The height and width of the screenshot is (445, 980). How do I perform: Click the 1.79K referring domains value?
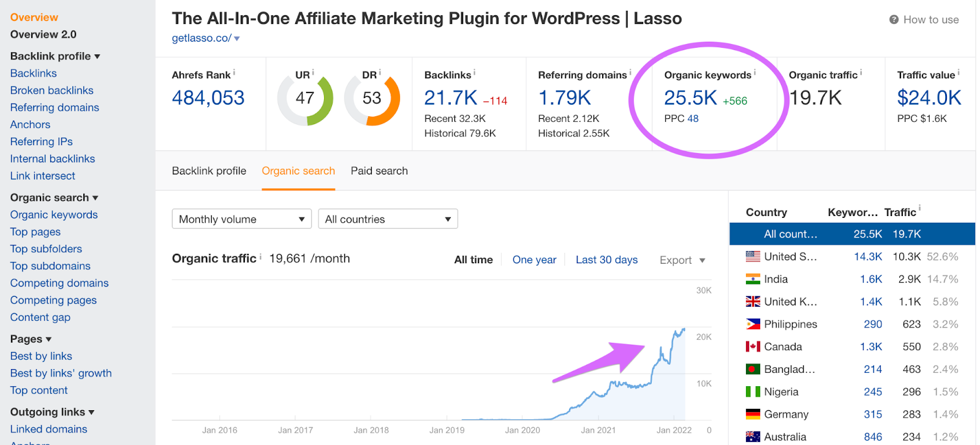(x=564, y=98)
